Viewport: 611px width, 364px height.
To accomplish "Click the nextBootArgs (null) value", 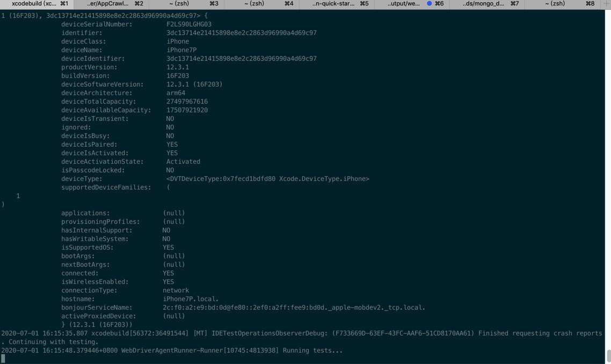I will point(174,264).
